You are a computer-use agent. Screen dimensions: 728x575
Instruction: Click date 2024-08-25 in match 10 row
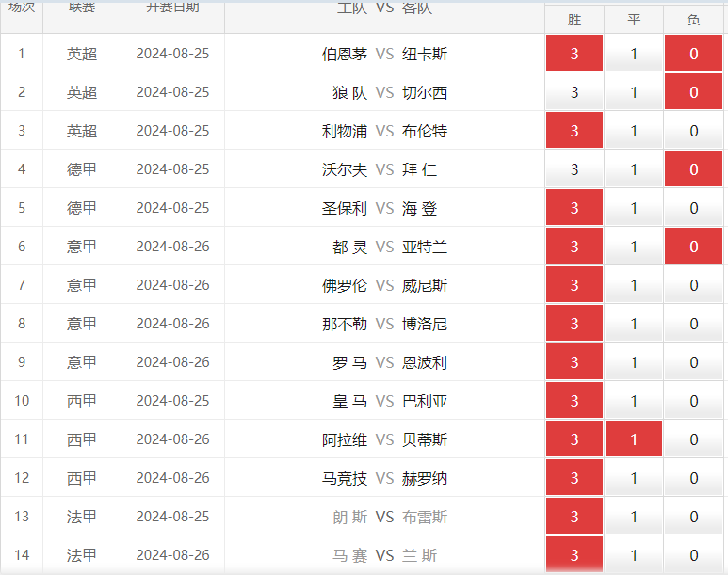point(172,401)
